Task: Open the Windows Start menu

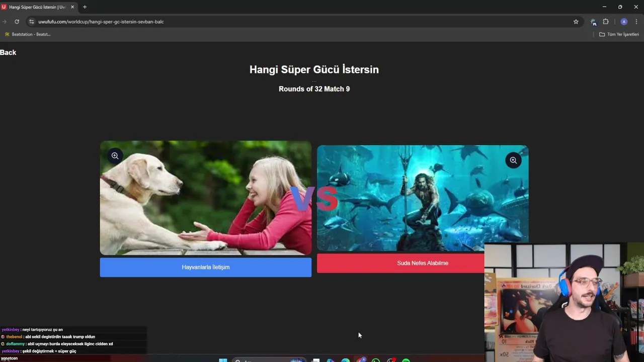Action: [x=223, y=360]
